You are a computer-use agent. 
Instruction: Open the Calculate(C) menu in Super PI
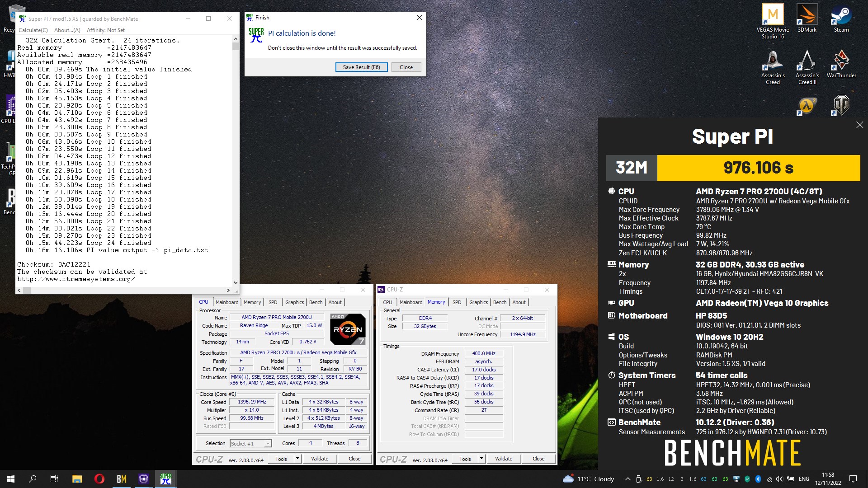click(33, 30)
